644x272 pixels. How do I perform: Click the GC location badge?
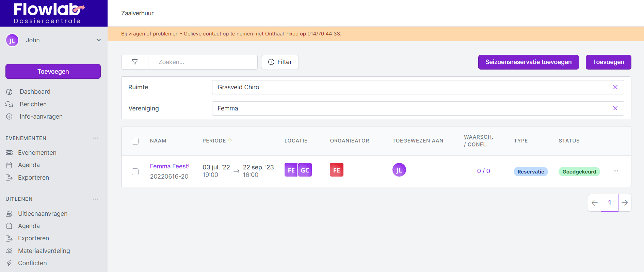pos(305,170)
